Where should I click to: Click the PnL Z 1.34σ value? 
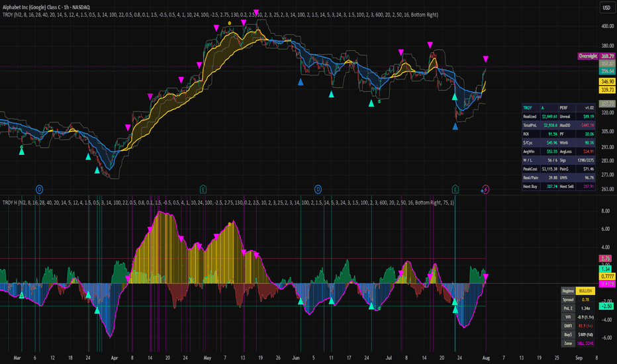pos(585,308)
